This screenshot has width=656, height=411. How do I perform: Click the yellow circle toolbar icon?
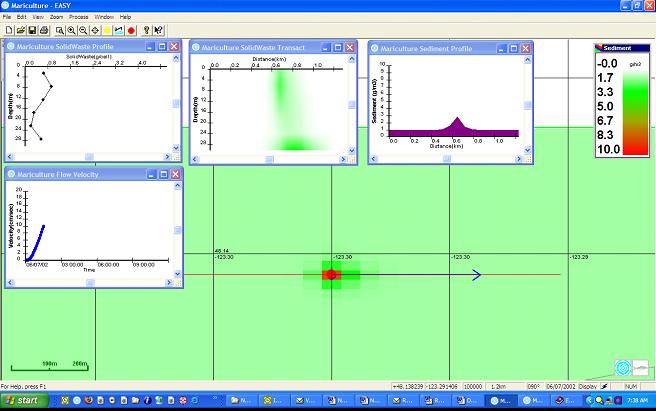click(x=106, y=30)
